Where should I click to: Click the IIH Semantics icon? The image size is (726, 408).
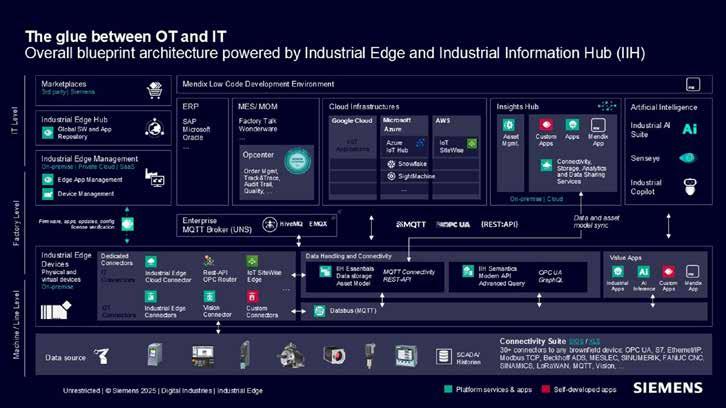(x=468, y=271)
